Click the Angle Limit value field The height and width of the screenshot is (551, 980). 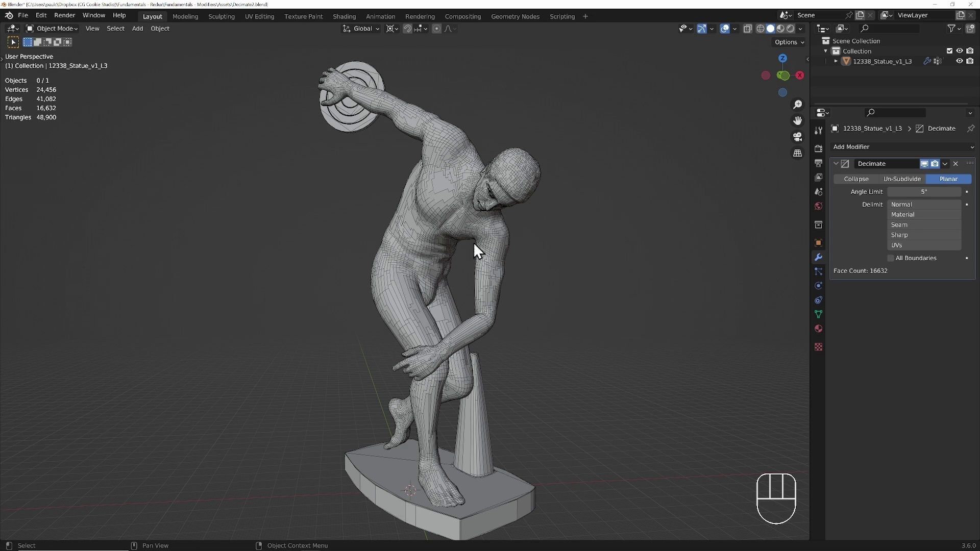924,192
